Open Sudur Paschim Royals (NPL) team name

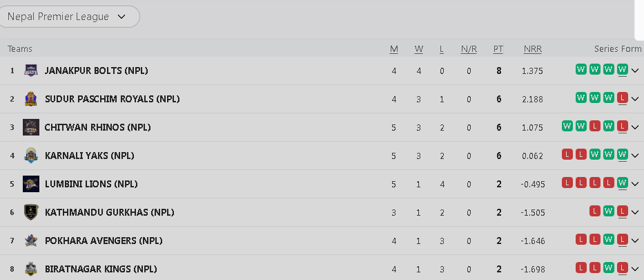click(x=112, y=99)
